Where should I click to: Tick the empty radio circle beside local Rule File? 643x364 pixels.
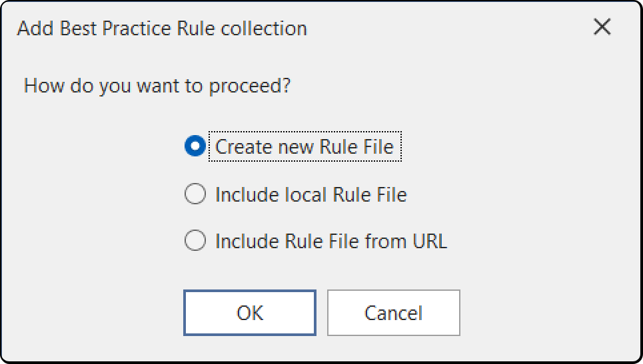coord(195,194)
